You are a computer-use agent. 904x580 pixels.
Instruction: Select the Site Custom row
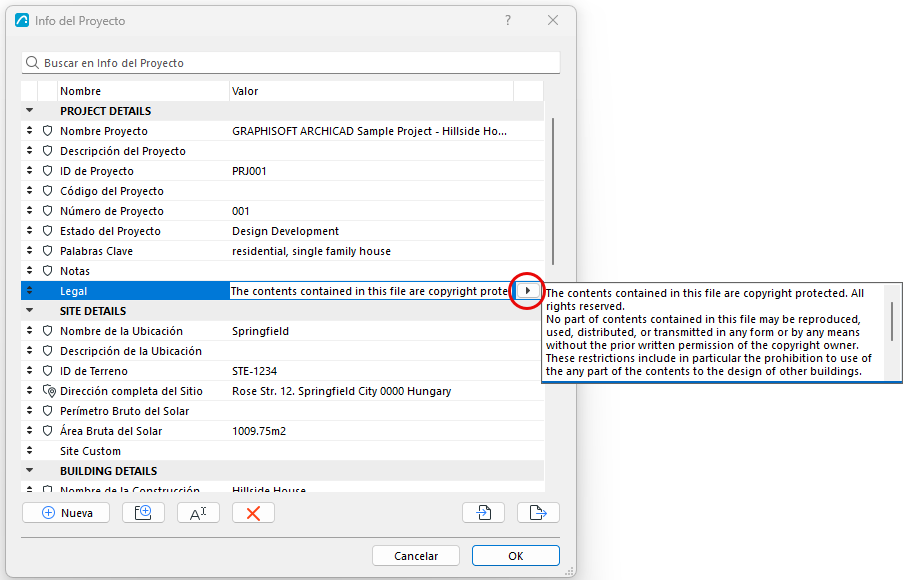[x=282, y=451]
